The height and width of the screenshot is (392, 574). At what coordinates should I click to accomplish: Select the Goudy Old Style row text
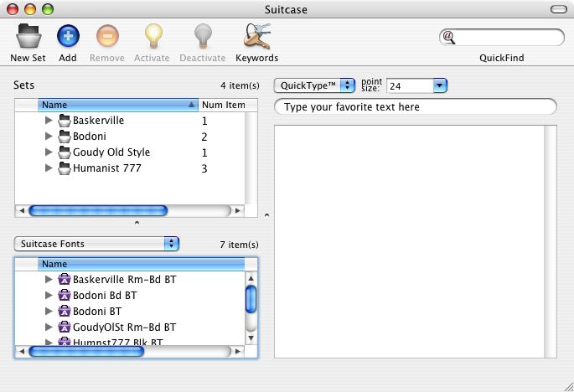pos(111,152)
